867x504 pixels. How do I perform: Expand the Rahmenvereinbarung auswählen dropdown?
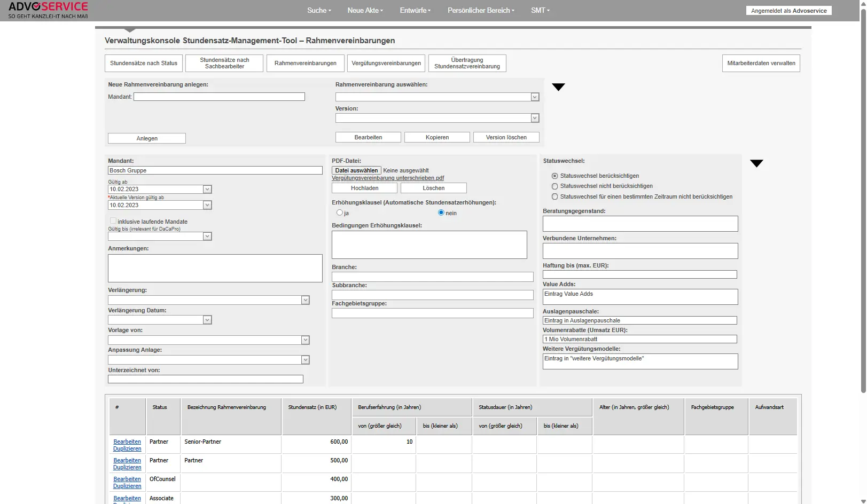coord(535,97)
